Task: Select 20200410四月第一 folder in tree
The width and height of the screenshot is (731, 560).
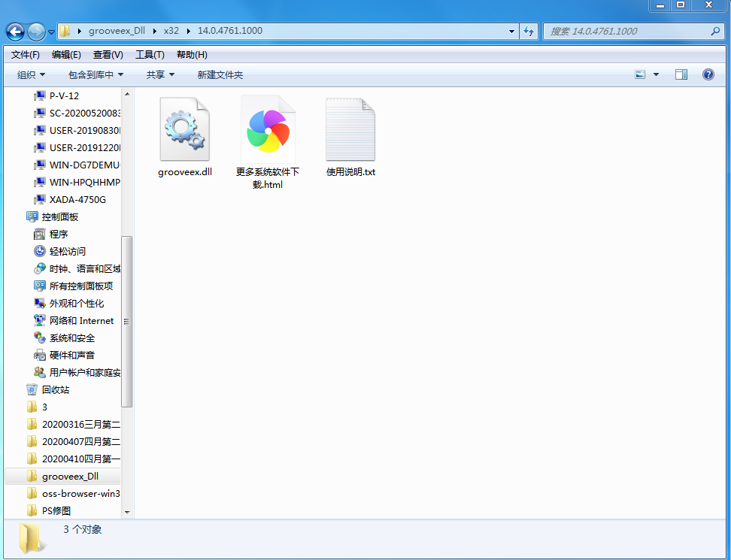Action: [x=80, y=459]
